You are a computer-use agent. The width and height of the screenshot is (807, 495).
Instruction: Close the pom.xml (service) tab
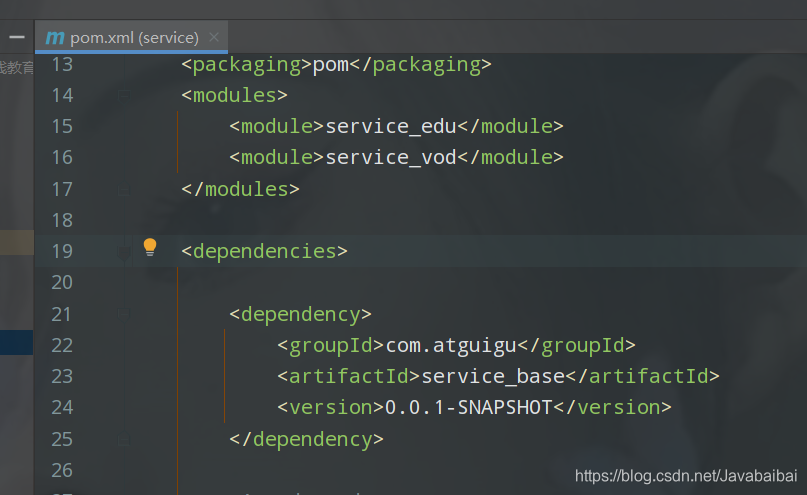pos(214,37)
